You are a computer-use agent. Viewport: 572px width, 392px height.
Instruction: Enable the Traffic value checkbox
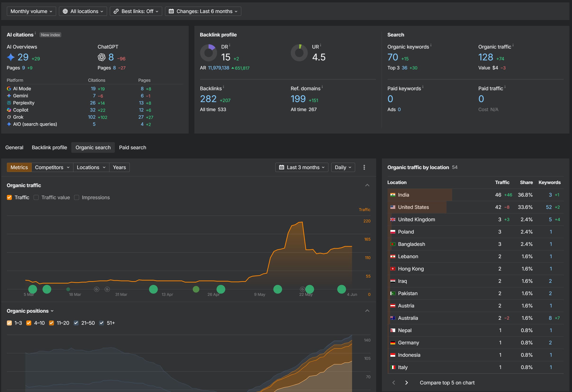36,198
